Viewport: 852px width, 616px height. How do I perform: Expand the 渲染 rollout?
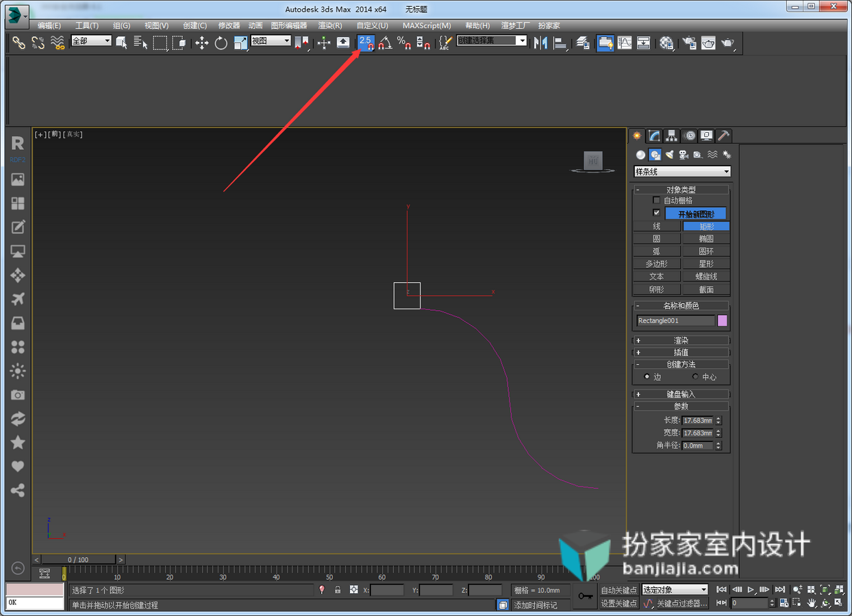[681, 340]
